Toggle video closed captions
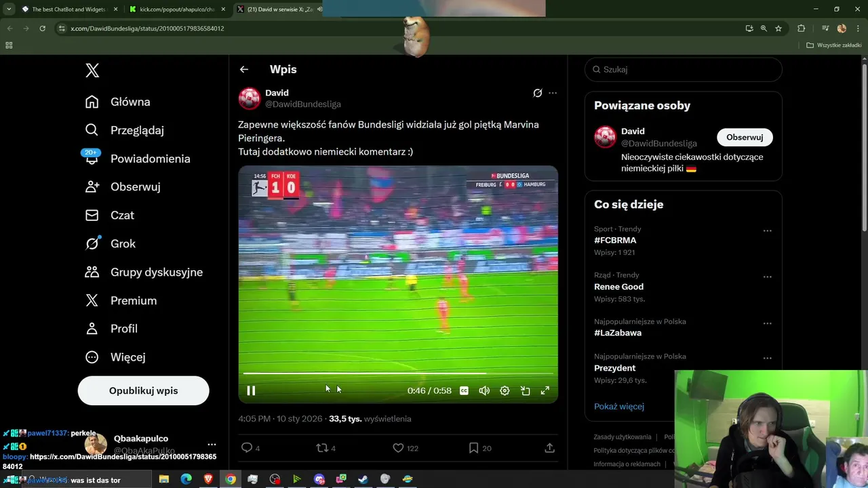868x488 pixels. pyautogui.click(x=464, y=390)
